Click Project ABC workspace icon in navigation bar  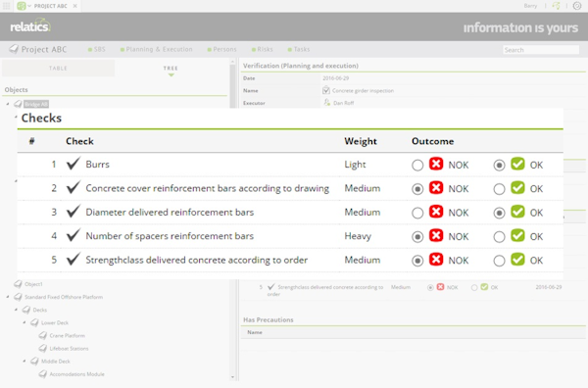pyautogui.click(x=14, y=49)
